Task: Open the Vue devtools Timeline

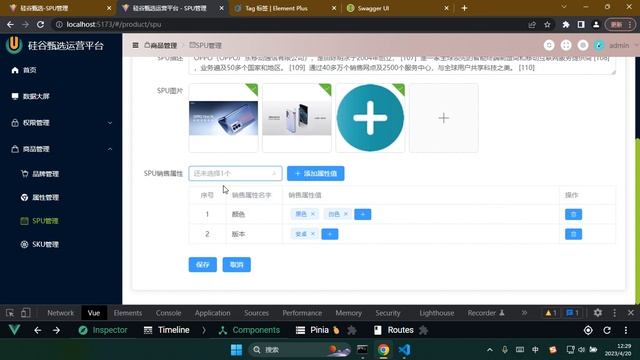Action: tap(167, 330)
